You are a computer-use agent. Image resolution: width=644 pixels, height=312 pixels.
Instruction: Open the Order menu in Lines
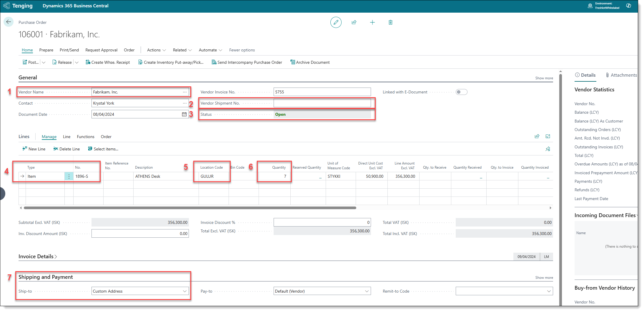[x=106, y=137]
